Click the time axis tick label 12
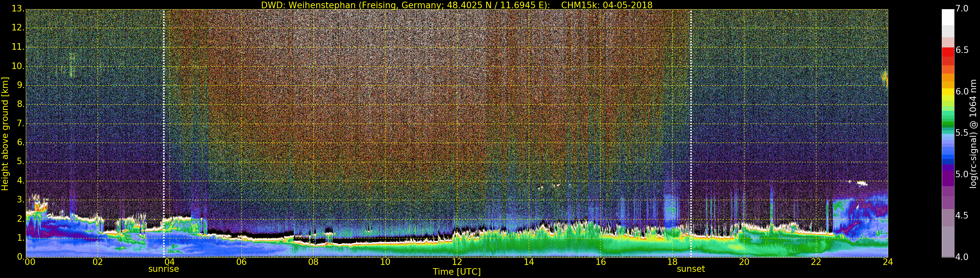This screenshot has height=278, width=980. (457, 262)
